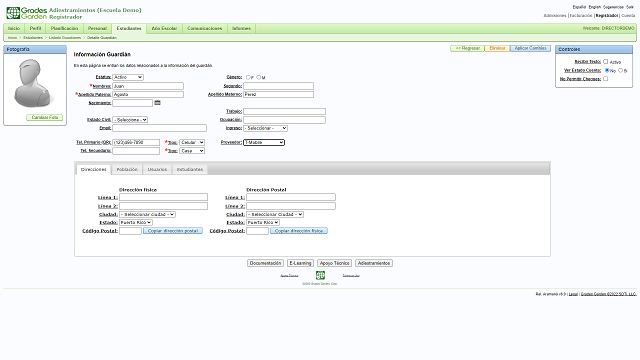Click the Nombres input field

(x=148, y=86)
